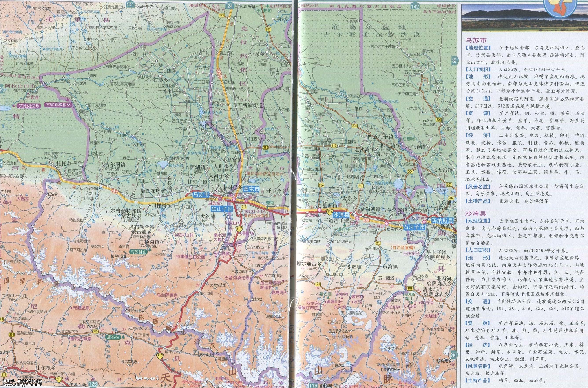Image resolution: width=588 pixels, height=388 pixels.
Task: Click the 224 provincial road shield
Action: pyautogui.click(x=321, y=185)
